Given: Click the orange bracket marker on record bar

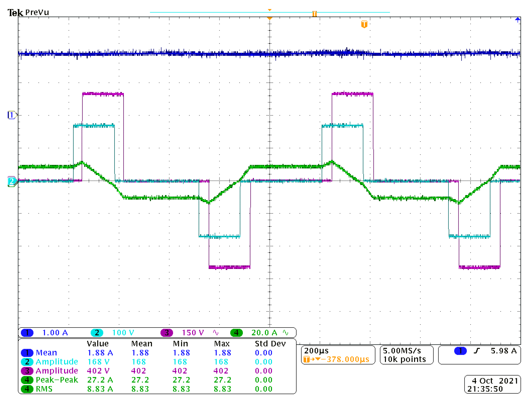Looking at the screenshot, I should [314, 14].
